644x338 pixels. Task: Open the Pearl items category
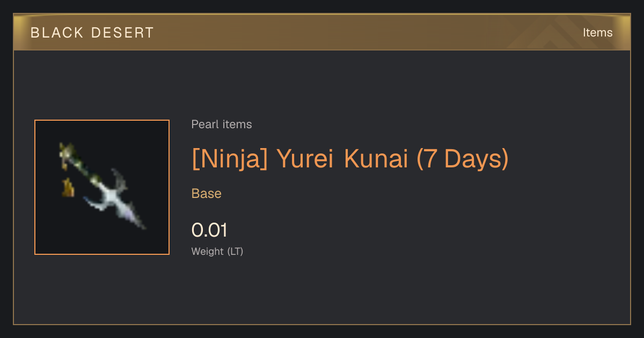tap(222, 124)
